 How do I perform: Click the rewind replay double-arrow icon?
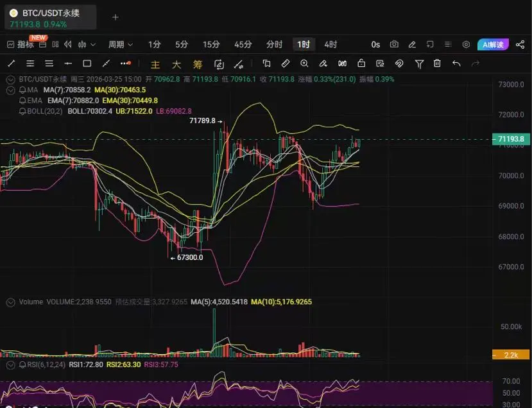pos(68,44)
